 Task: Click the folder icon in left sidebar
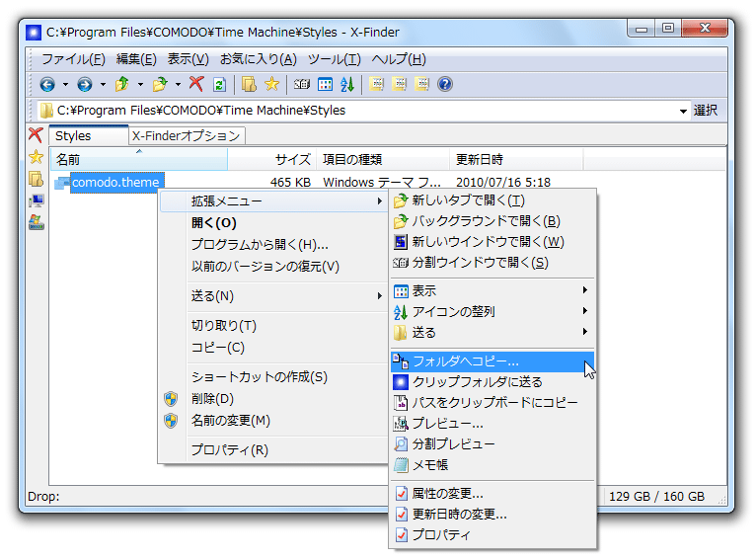pos(36,179)
